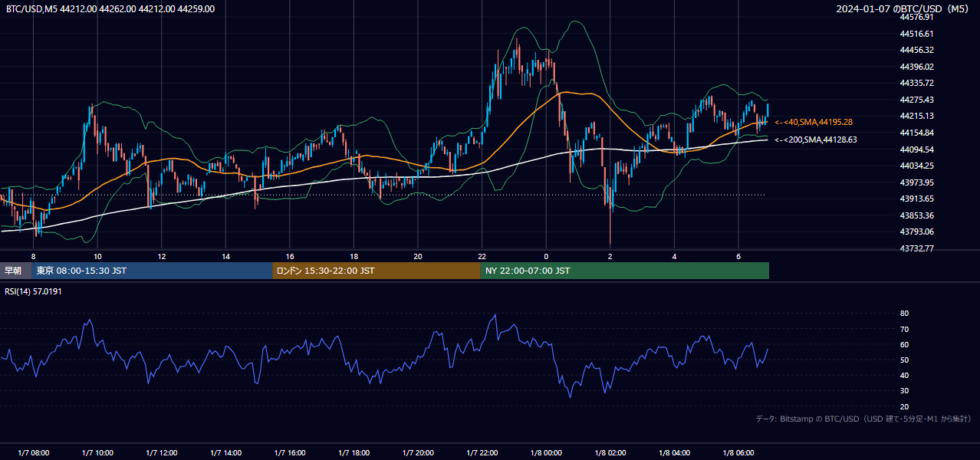Click the RSI(14) 57.0191 indicator label
Screen dimensions: 980x460
pyautogui.click(x=33, y=291)
